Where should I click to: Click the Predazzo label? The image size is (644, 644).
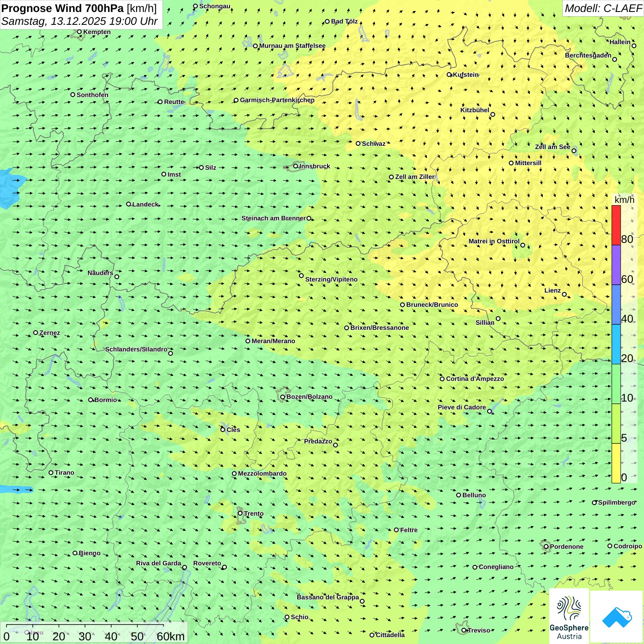(x=318, y=441)
